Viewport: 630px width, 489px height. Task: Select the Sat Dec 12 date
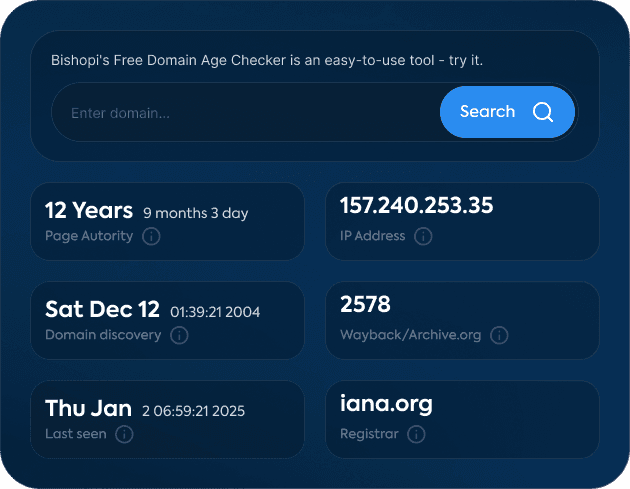click(102, 309)
